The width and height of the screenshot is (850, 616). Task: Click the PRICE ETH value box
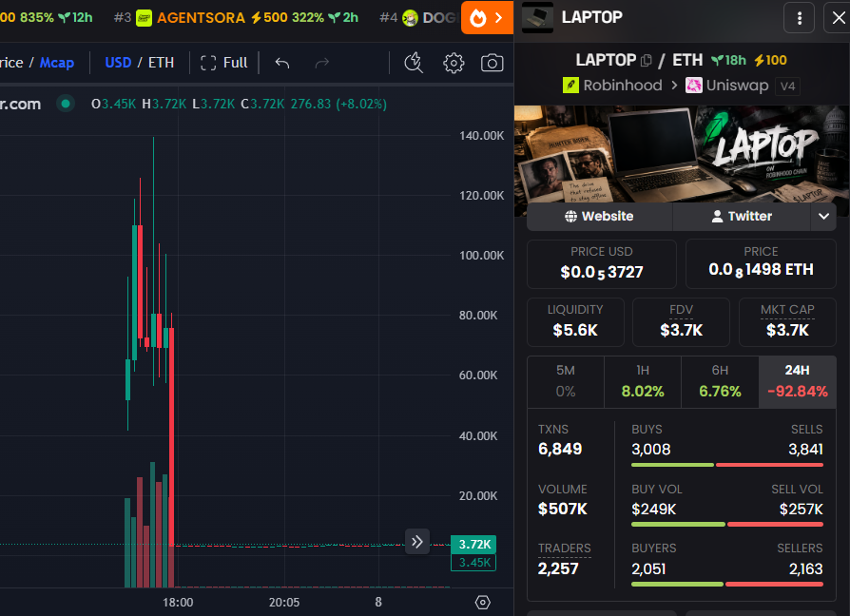(x=761, y=264)
